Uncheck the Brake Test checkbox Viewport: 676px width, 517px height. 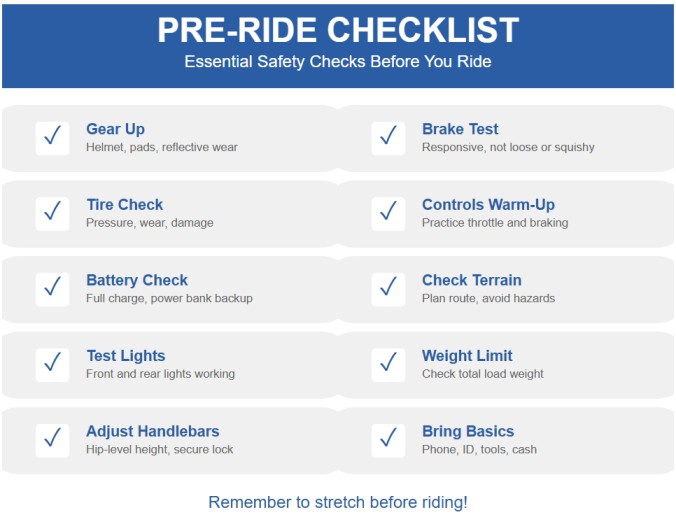coord(388,138)
